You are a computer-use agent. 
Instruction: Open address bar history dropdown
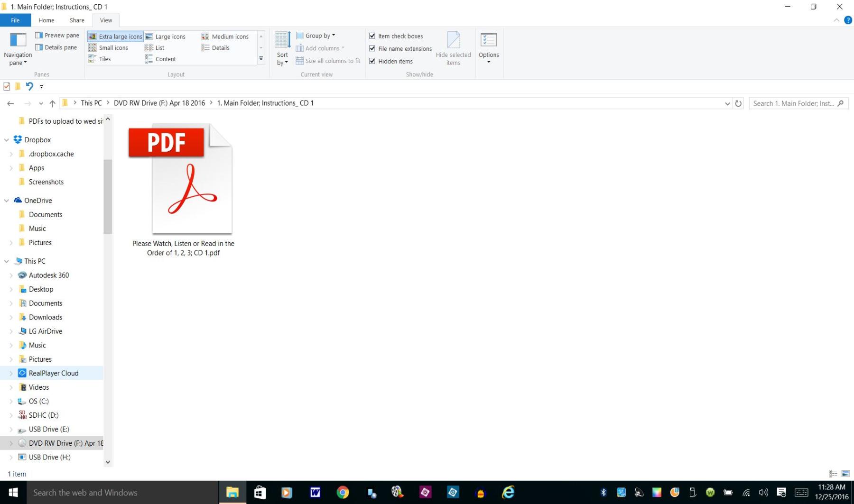[727, 103]
